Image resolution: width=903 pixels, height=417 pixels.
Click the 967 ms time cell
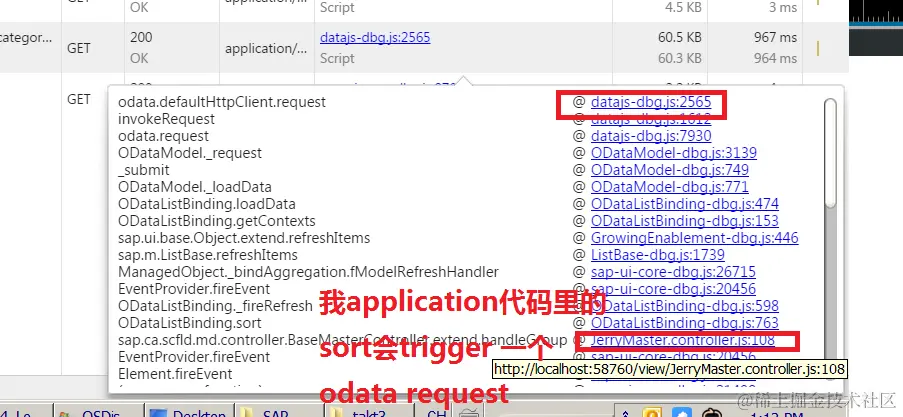tap(775, 37)
